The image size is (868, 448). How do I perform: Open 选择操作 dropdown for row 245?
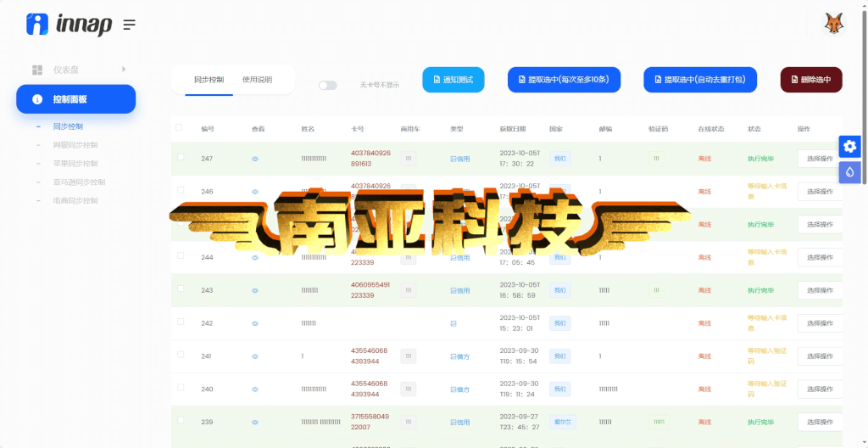click(820, 225)
